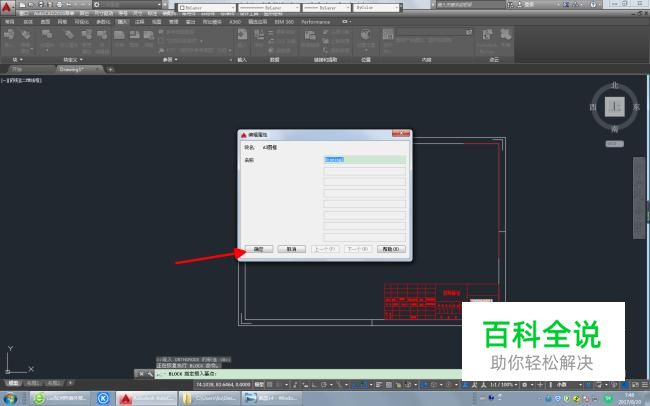This screenshot has width=650, height=406.
Task: Switch to the 参数化 (Parametric) ribbon tab
Action: point(103,22)
